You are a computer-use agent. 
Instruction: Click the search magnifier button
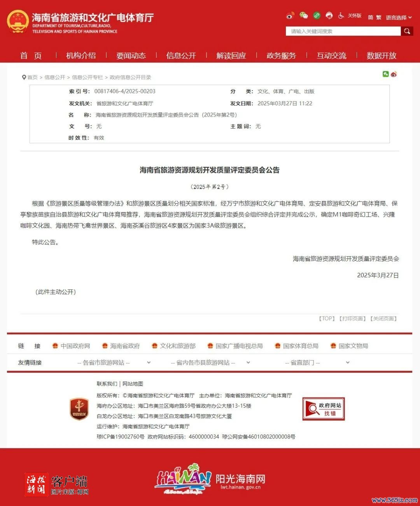[x=407, y=31]
